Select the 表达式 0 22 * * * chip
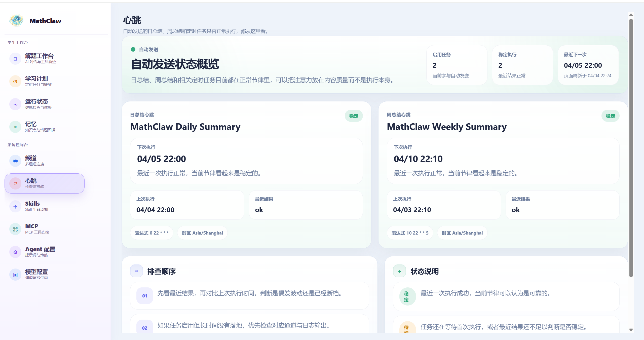This screenshot has width=644, height=340. (151, 233)
